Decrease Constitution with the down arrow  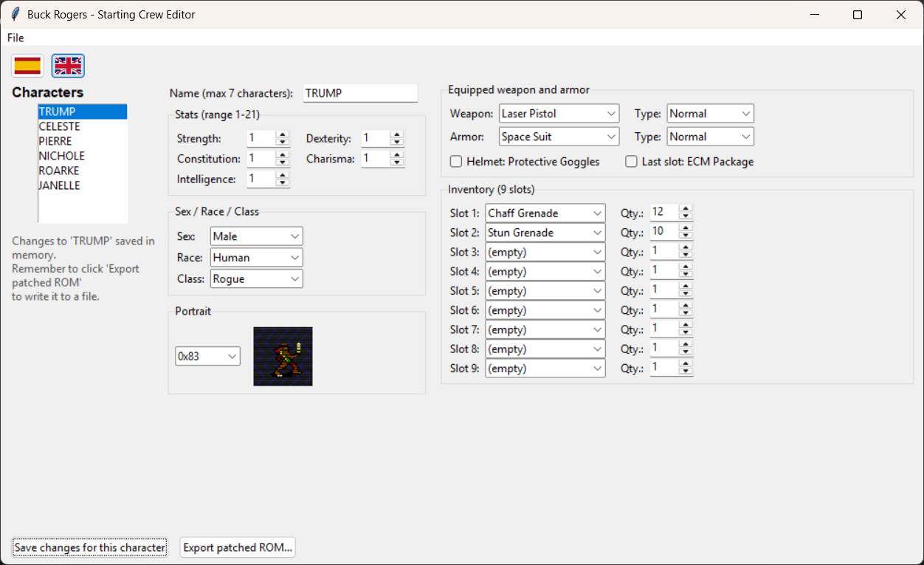[283, 162]
